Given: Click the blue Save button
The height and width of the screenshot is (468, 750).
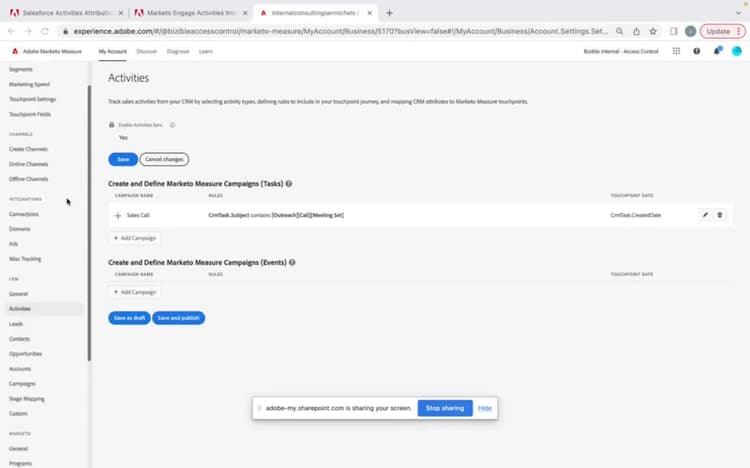Looking at the screenshot, I should tap(123, 159).
